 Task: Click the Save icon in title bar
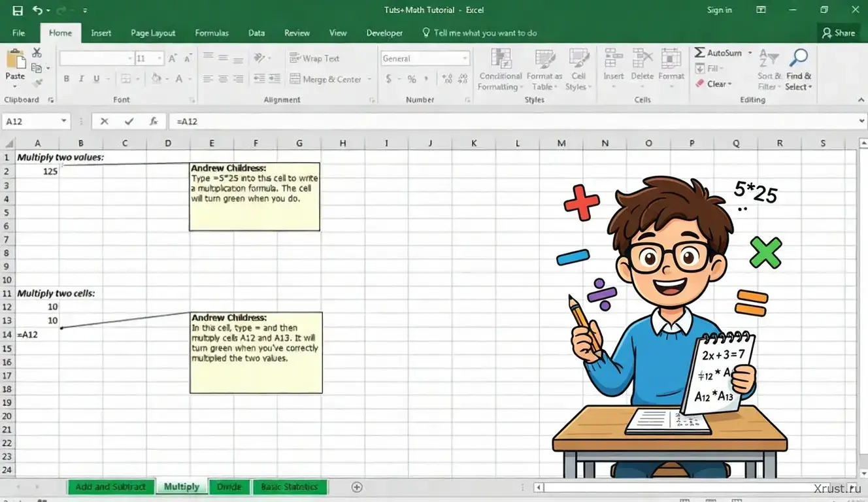click(18, 10)
